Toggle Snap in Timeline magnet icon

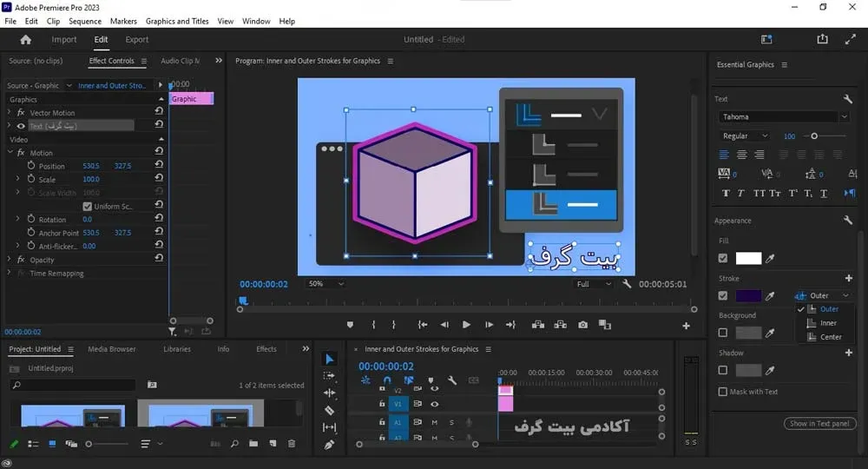[x=387, y=380]
